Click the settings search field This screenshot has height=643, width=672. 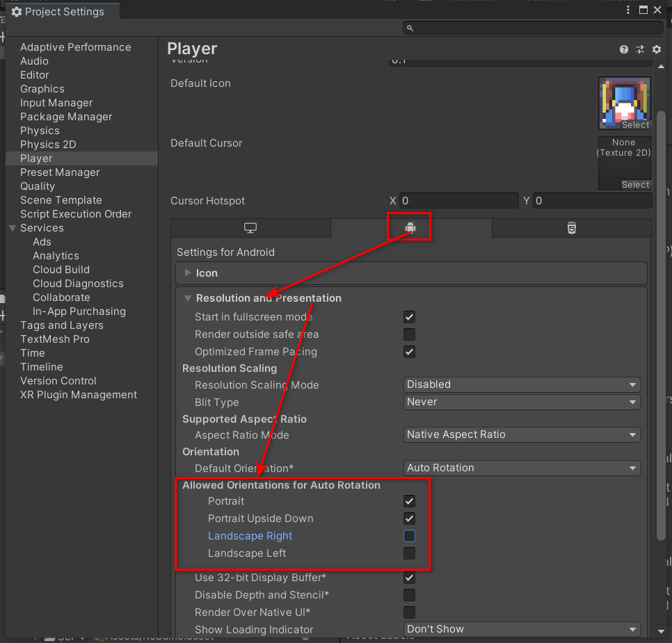533,29
